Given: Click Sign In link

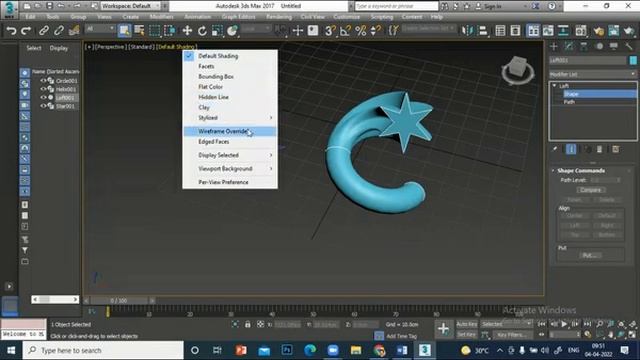Looking at the screenshot, I should [x=492, y=7].
